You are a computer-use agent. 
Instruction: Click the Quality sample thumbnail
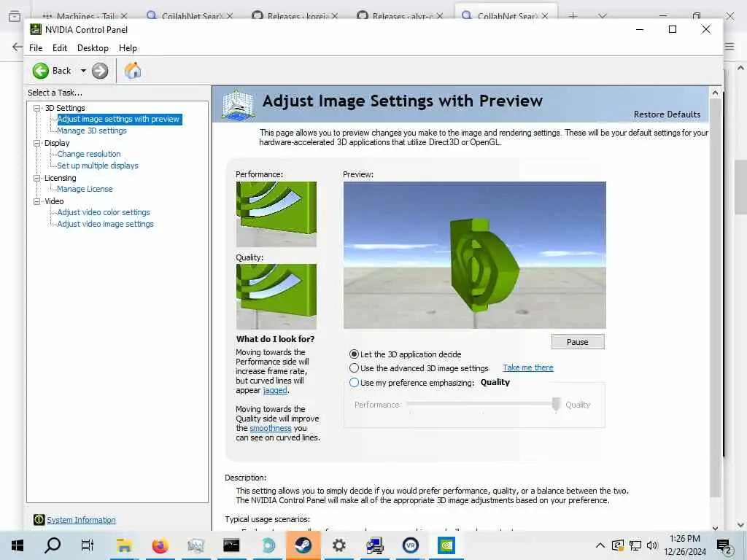(276, 296)
